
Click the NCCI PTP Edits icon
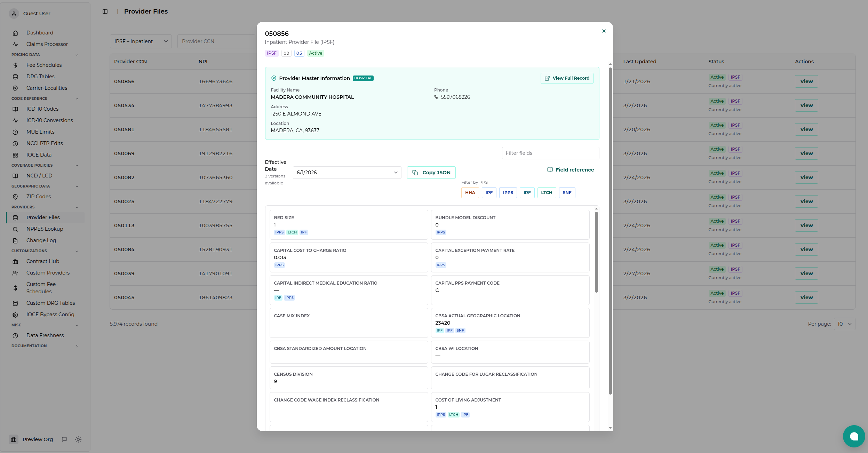click(15, 144)
